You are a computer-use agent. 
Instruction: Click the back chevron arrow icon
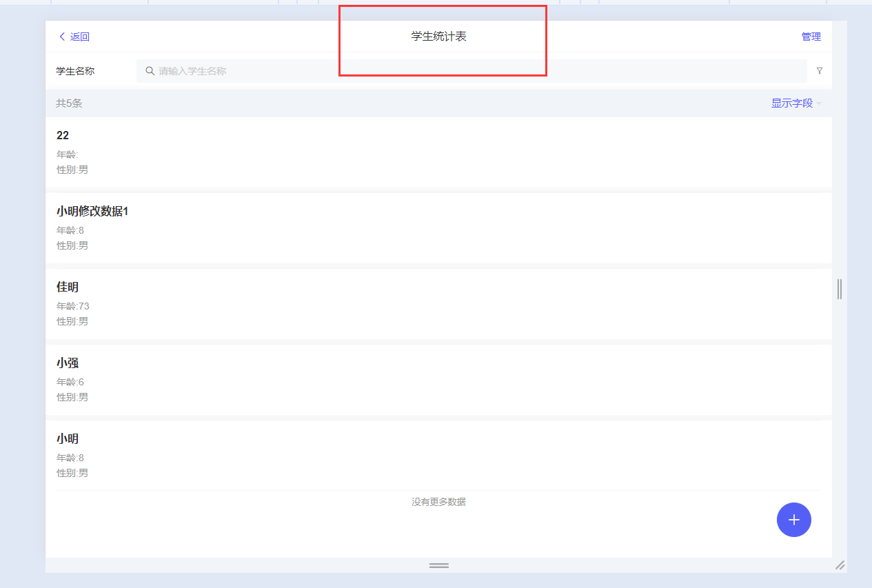point(62,37)
